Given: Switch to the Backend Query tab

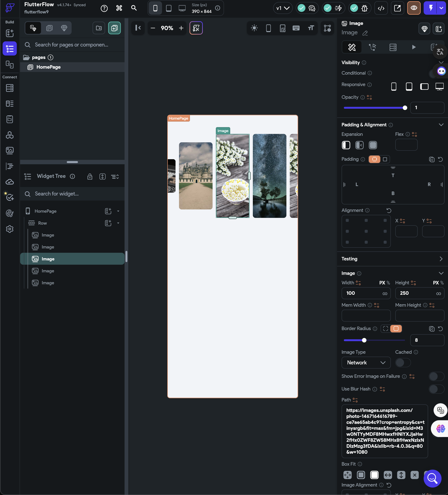Looking at the screenshot, I should tap(393, 47).
